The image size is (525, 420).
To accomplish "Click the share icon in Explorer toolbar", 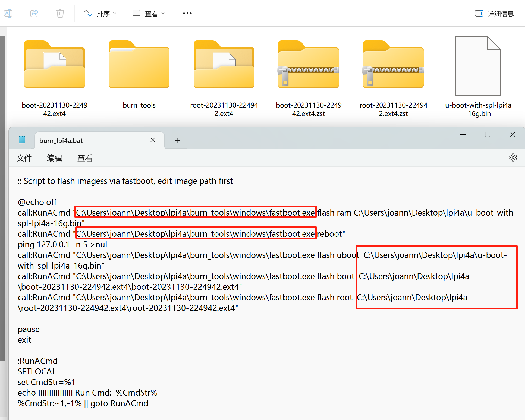I will click(x=34, y=13).
